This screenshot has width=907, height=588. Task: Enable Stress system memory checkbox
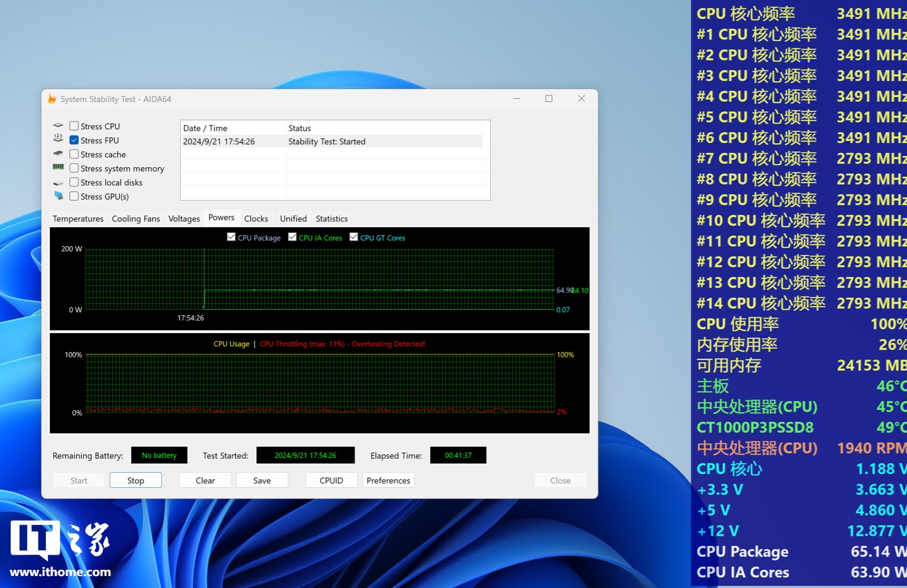tap(74, 168)
